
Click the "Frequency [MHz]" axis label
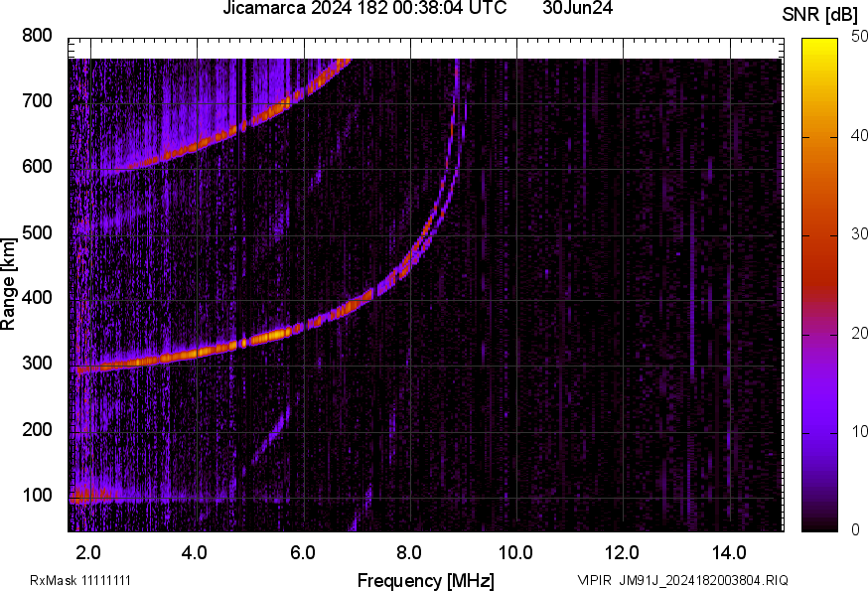426,581
